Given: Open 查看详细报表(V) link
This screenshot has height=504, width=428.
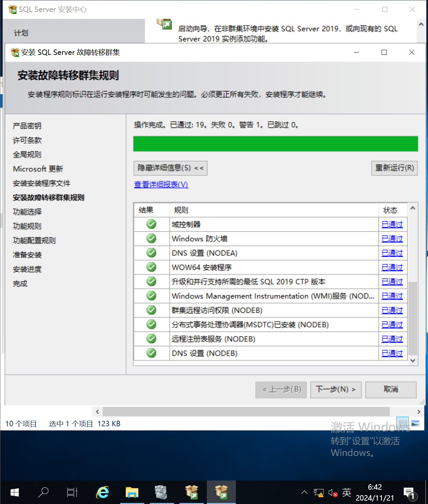Looking at the screenshot, I should [x=161, y=184].
